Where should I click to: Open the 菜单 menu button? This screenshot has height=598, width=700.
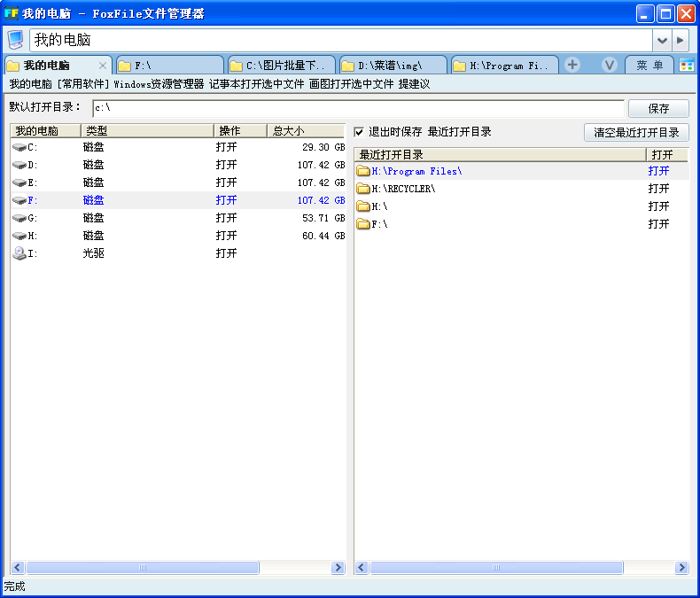pos(649,66)
